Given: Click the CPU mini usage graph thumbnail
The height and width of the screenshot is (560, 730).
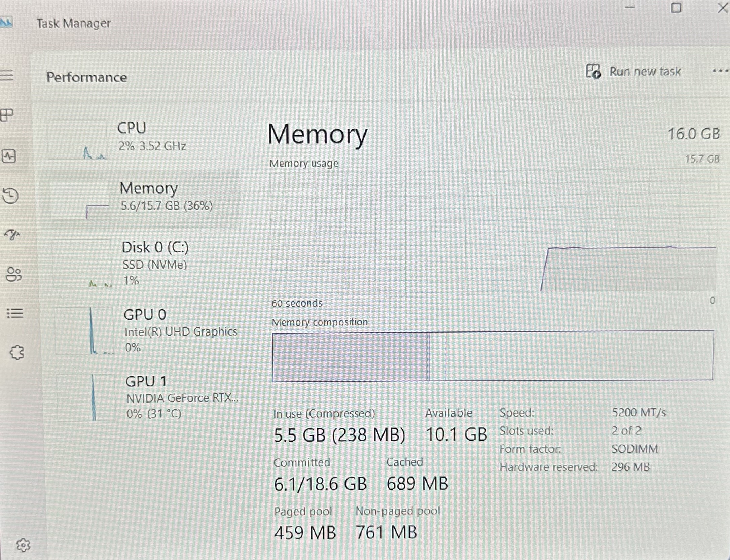Looking at the screenshot, I should (78, 140).
